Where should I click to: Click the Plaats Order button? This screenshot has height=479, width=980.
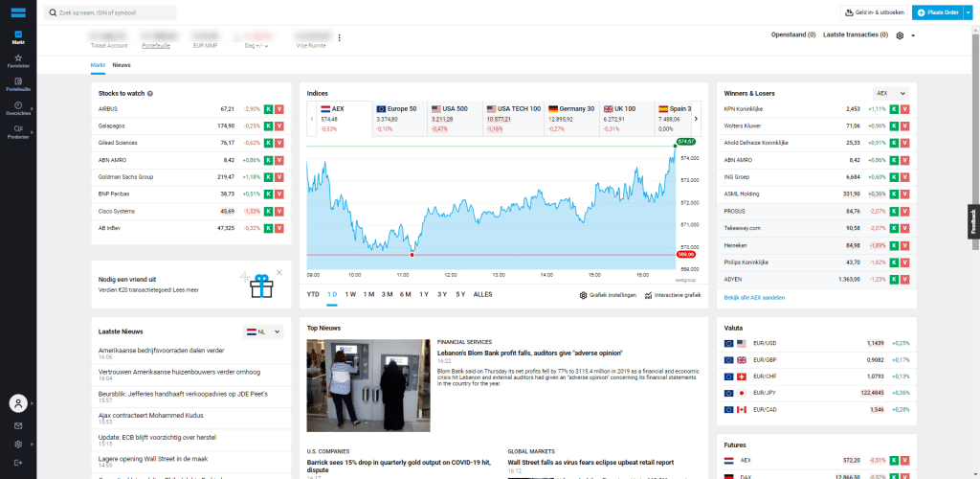pos(938,12)
